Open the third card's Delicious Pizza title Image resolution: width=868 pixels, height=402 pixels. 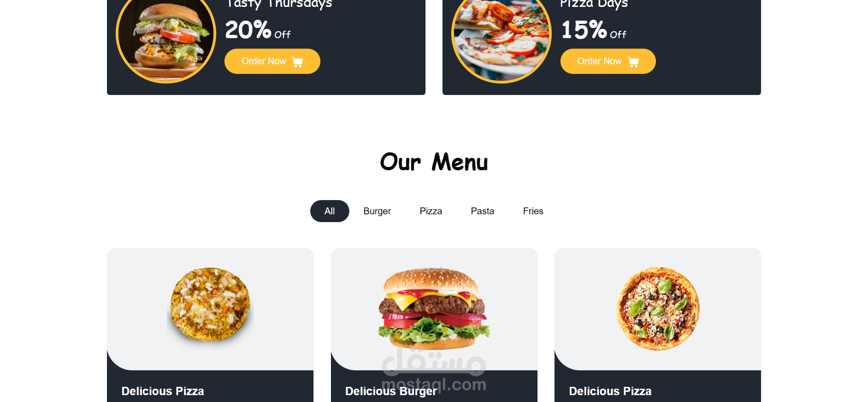point(610,391)
